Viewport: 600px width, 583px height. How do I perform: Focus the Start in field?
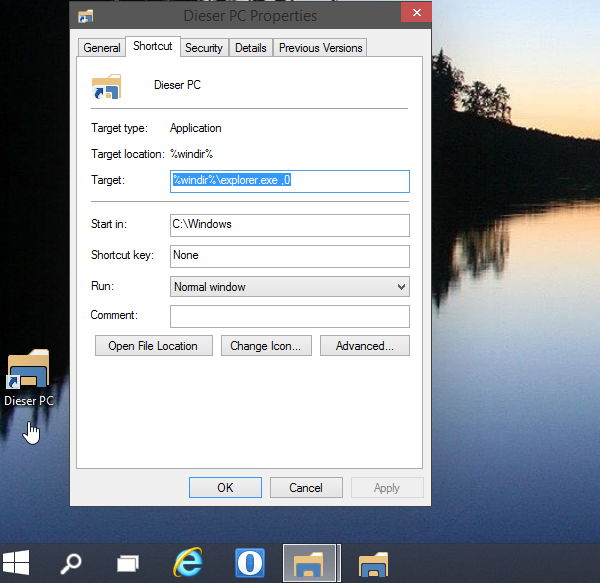point(290,225)
